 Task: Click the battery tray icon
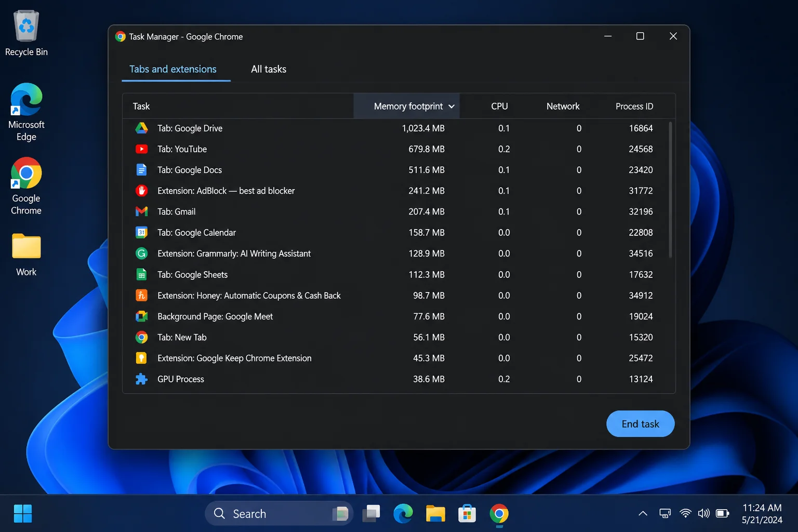click(x=723, y=513)
